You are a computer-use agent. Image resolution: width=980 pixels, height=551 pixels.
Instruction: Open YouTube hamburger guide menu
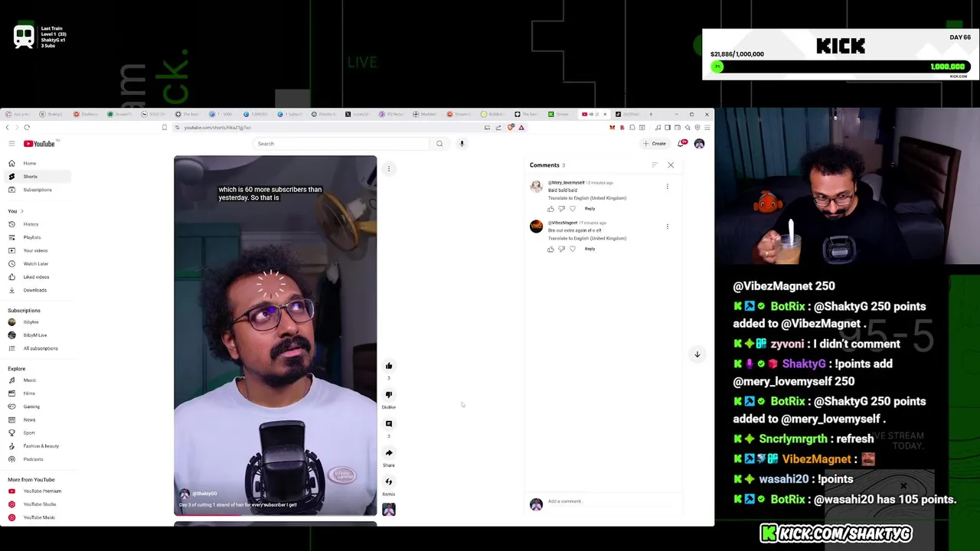[11, 144]
